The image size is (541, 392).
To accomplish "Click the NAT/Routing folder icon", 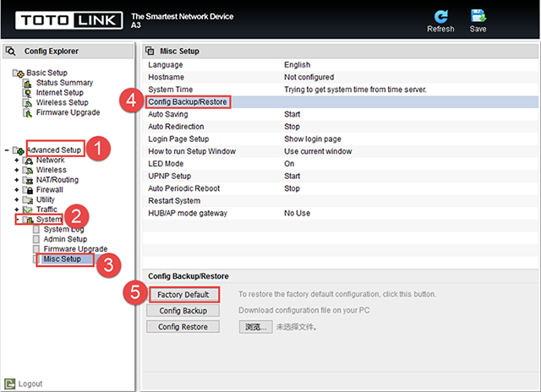I will pos(28,180).
